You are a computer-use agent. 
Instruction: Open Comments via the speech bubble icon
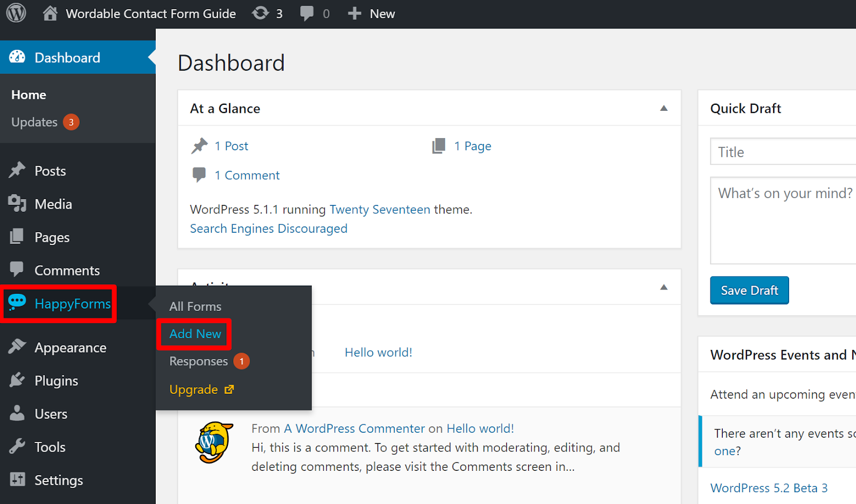pos(17,270)
